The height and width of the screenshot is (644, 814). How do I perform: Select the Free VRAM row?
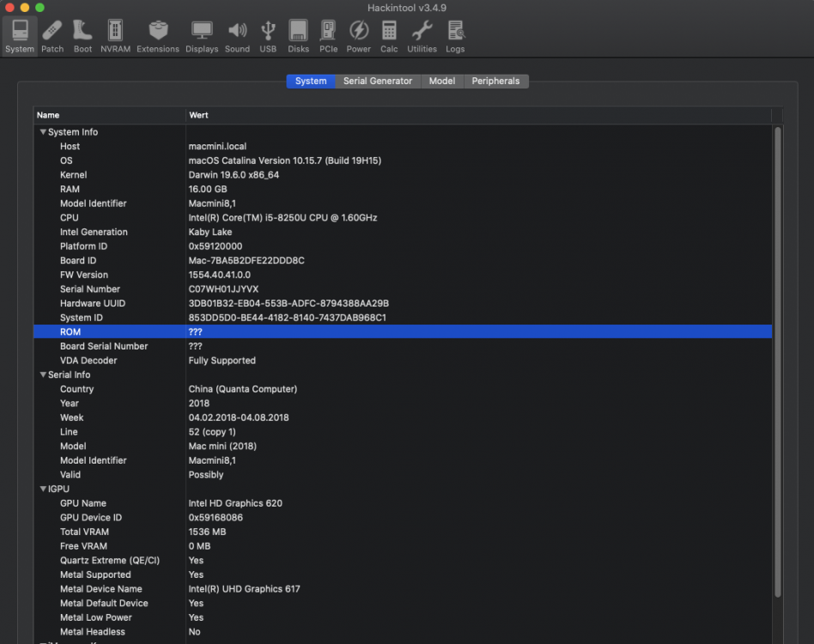pos(403,546)
